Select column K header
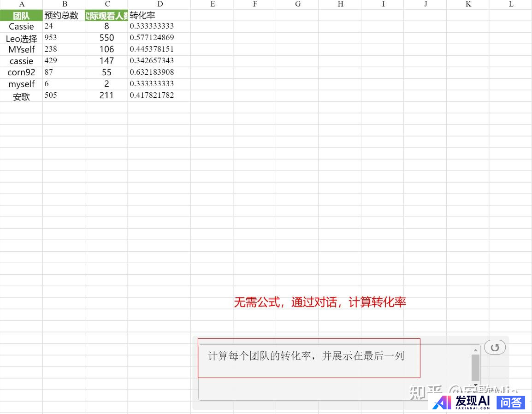 pos(467,4)
